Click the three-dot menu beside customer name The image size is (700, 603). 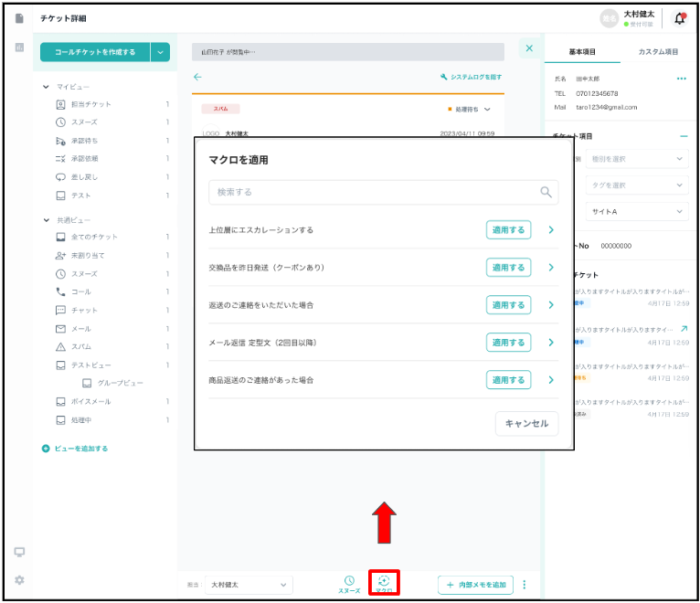681,79
